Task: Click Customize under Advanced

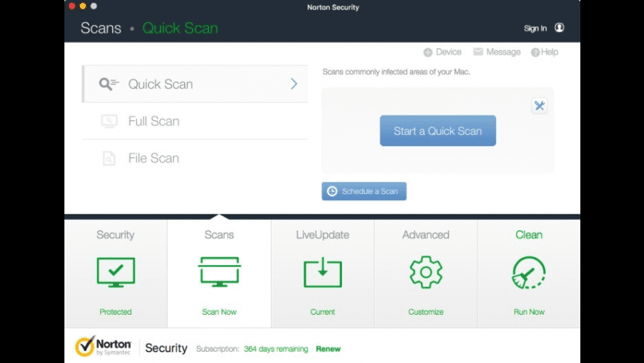Action: [426, 312]
